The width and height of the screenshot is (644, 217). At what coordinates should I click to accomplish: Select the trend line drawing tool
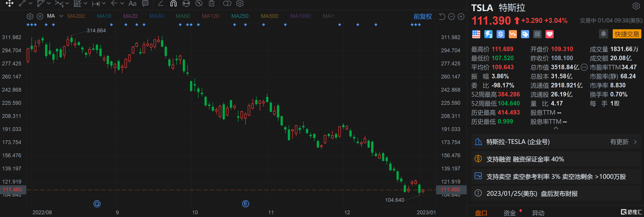[22, 3]
